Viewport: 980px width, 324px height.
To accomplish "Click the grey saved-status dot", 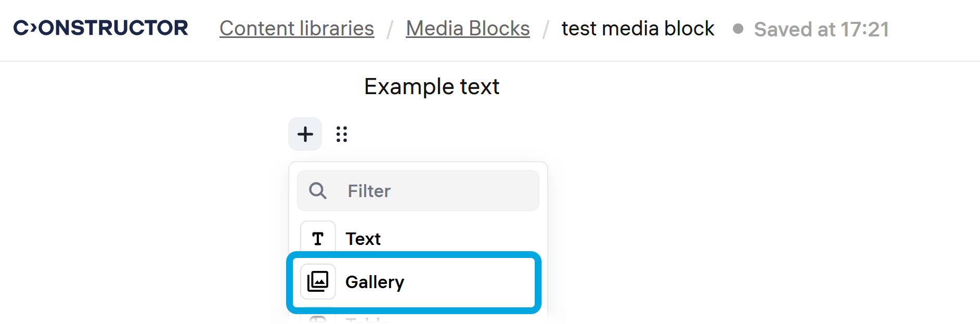I will [x=738, y=29].
